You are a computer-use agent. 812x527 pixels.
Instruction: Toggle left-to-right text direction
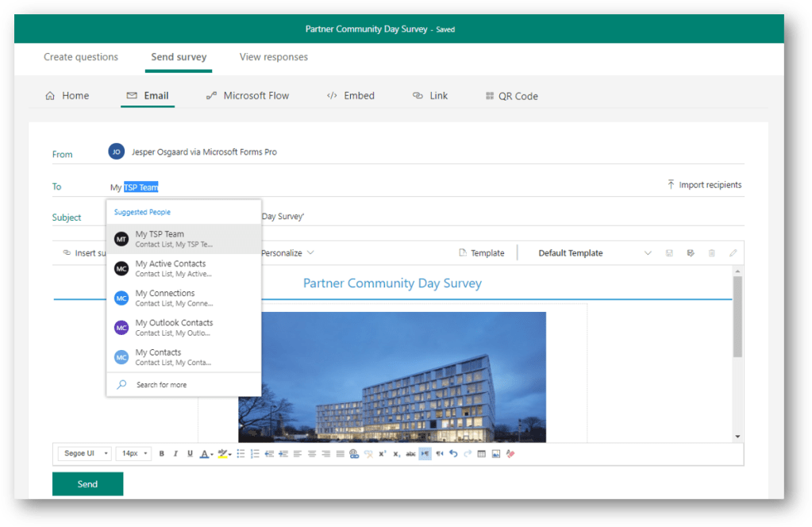point(425,454)
